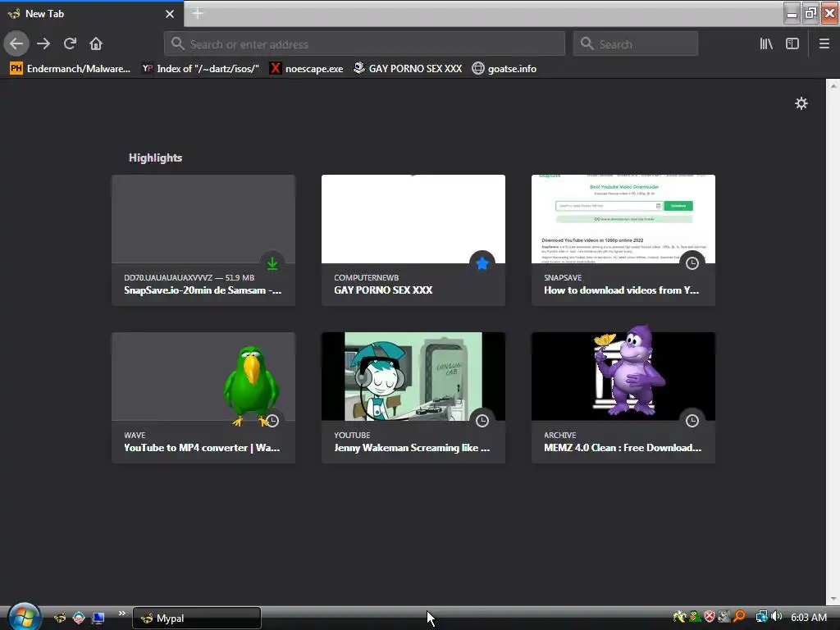Open the hamburger application menu
Screen dimensions: 840x630
point(824,43)
